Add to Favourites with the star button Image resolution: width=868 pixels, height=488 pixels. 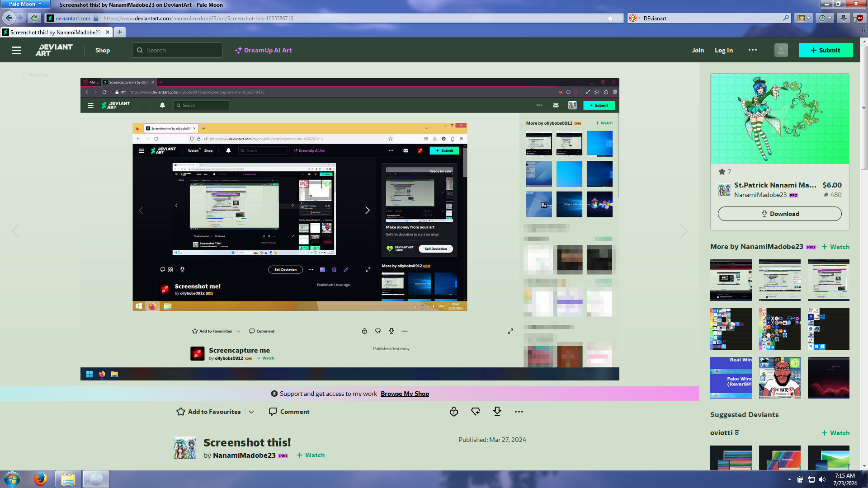pyautogui.click(x=208, y=412)
